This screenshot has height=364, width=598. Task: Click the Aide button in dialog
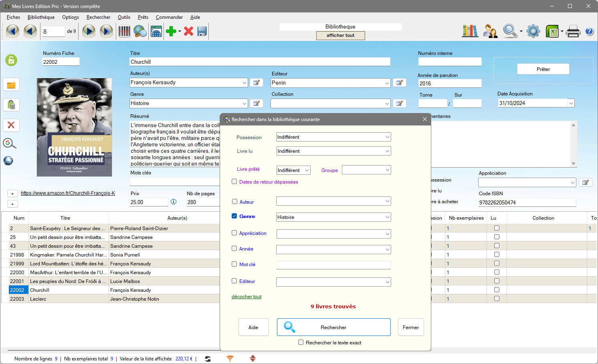click(x=253, y=327)
